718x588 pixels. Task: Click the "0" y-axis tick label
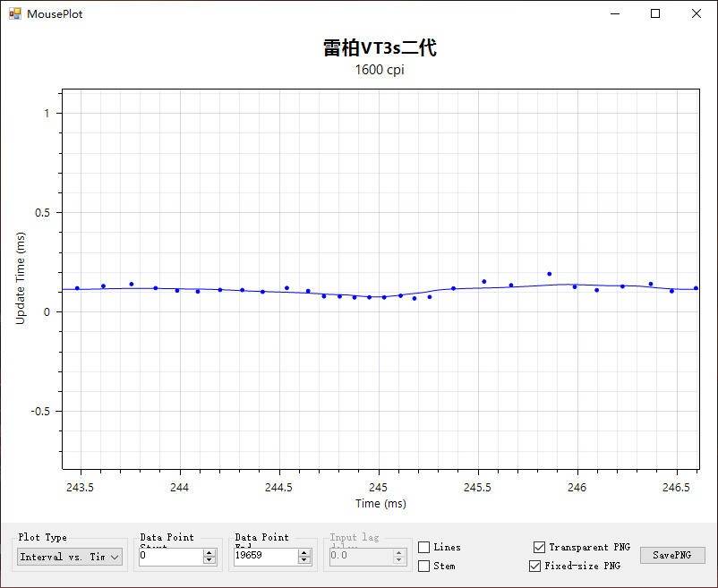pos(47,312)
